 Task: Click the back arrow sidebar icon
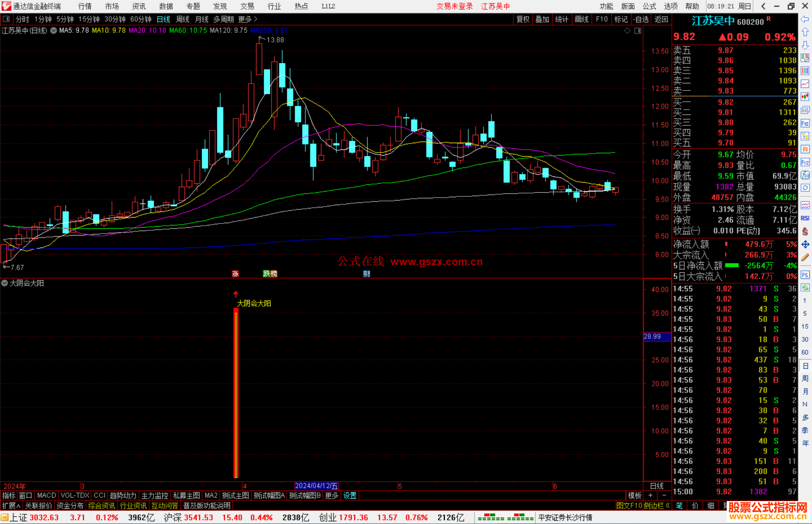(805, 19)
